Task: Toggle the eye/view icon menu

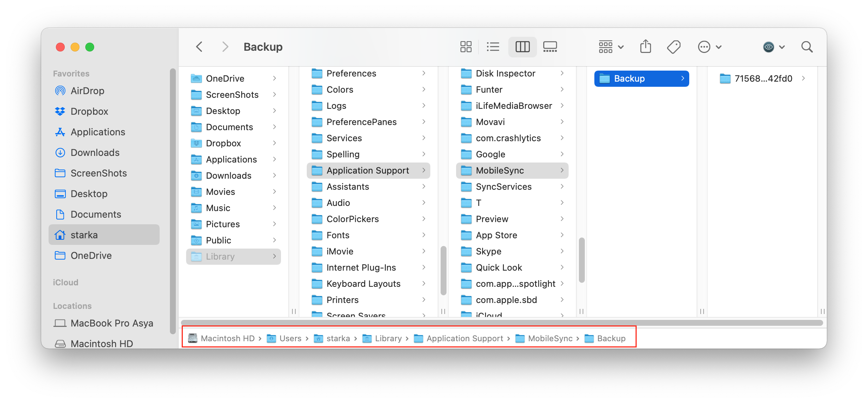Action: tap(772, 46)
